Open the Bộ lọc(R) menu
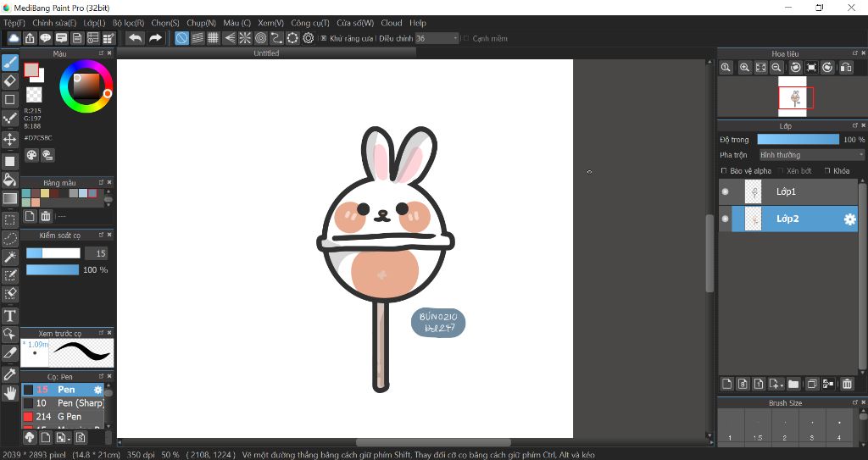Screen dimensions: 868x460 click(128, 23)
